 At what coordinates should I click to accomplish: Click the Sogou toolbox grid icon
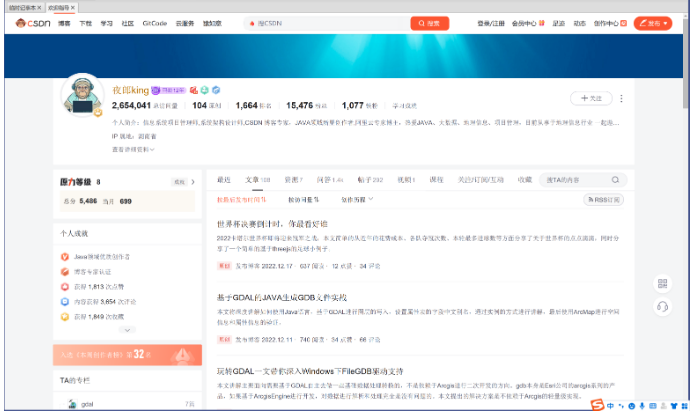pyautogui.click(x=684, y=406)
